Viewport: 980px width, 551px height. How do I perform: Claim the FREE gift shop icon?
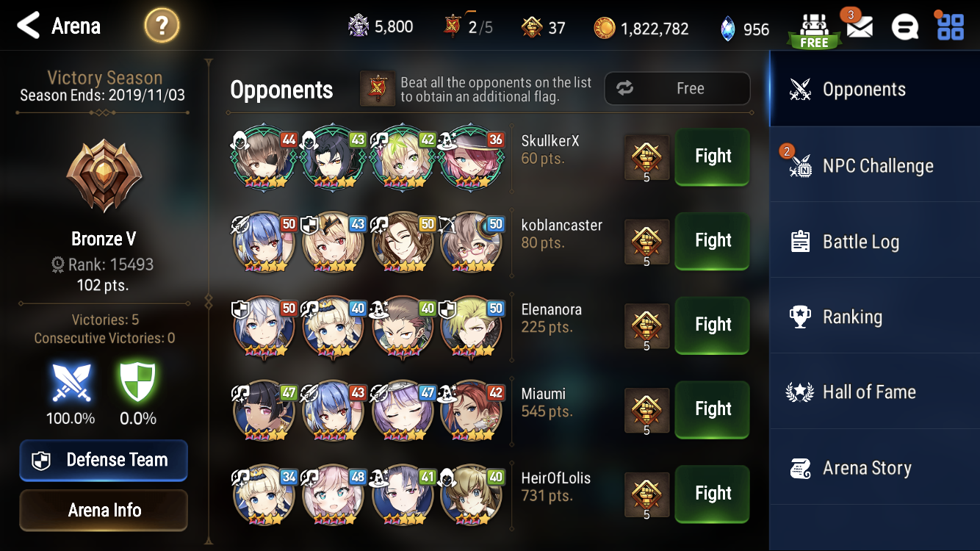814,31
